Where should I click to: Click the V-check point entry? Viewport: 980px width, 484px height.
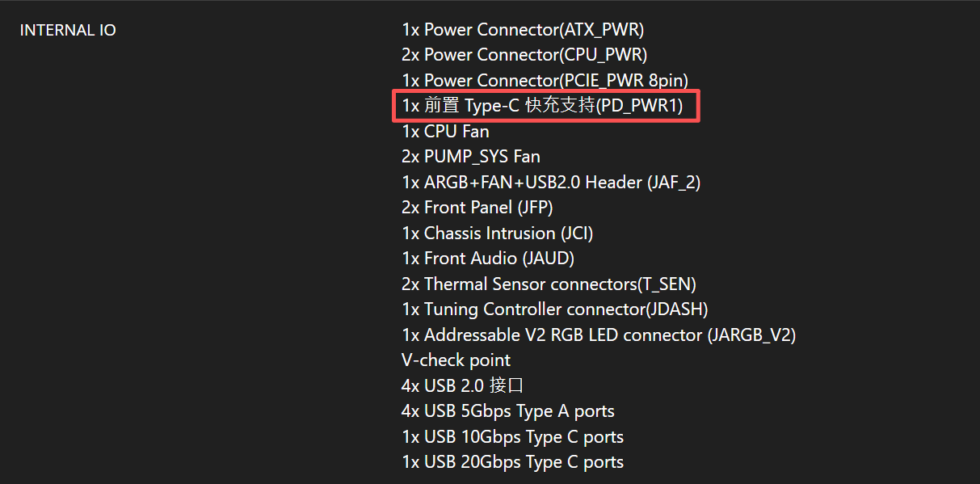(x=456, y=360)
